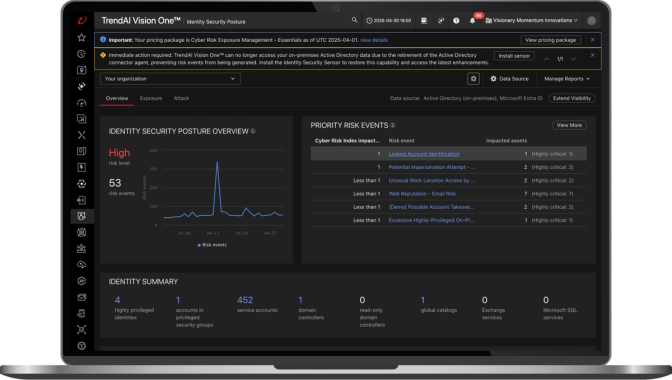Open the bar-chart dashboards sidebar icon

click(x=81, y=119)
